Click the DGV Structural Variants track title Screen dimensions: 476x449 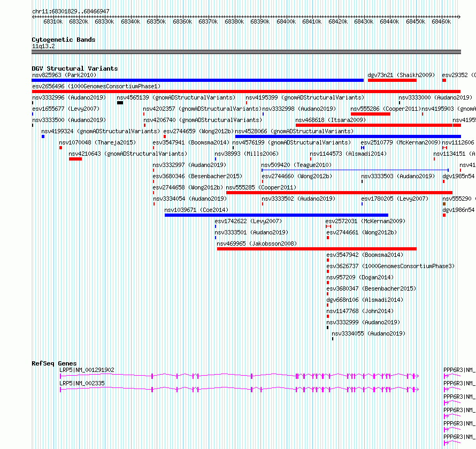(x=75, y=69)
